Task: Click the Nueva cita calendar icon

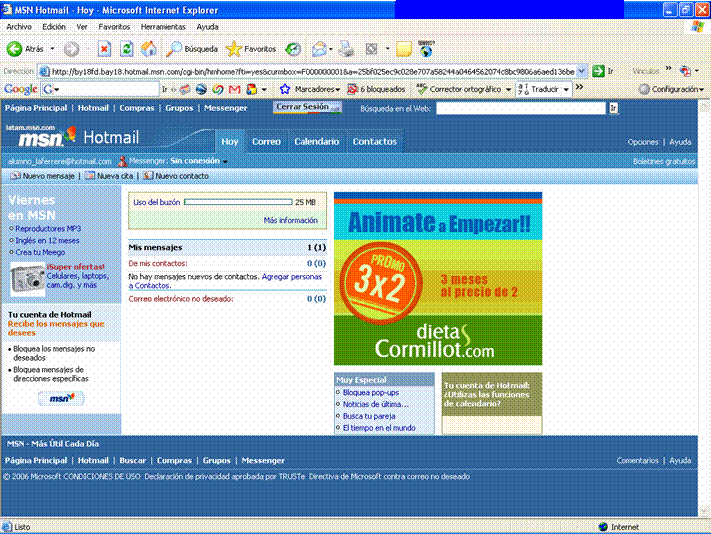Action: (90, 176)
